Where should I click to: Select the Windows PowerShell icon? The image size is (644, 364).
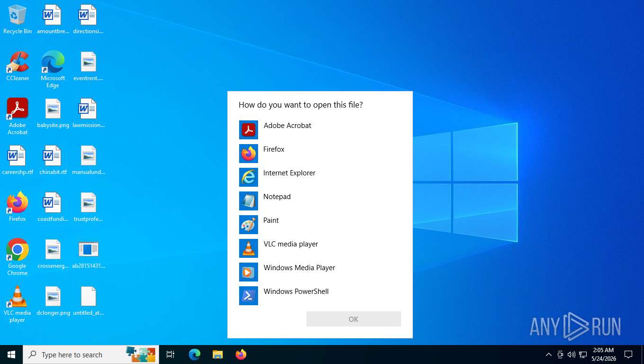pyautogui.click(x=249, y=295)
